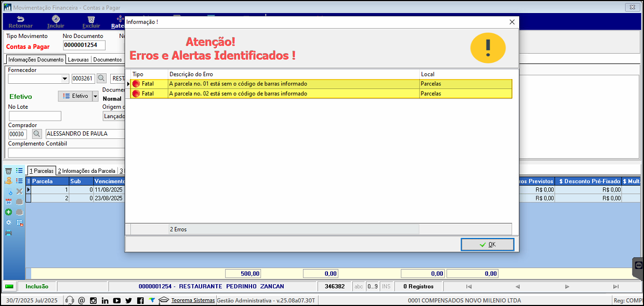Select the Informações Documento tab
The image size is (644, 306).
36,59
